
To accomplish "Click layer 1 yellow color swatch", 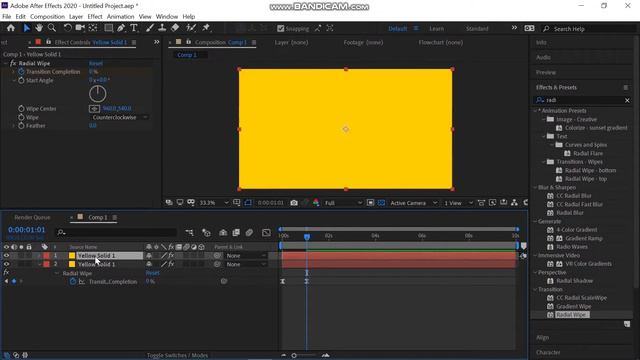I will pyautogui.click(x=72, y=256).
